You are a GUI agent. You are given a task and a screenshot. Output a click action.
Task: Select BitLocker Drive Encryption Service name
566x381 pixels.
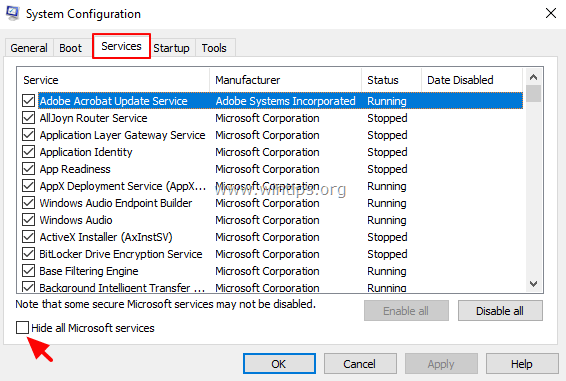pos(121,254)
